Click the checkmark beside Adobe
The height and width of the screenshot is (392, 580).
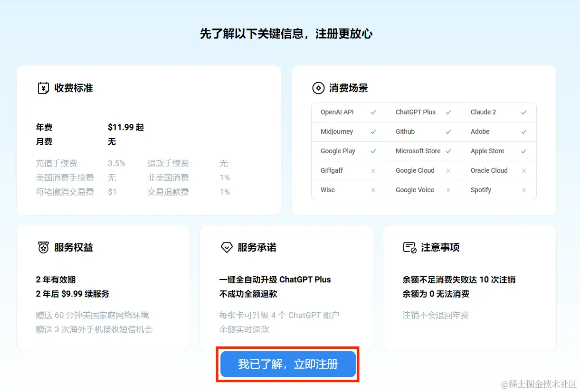523,131
